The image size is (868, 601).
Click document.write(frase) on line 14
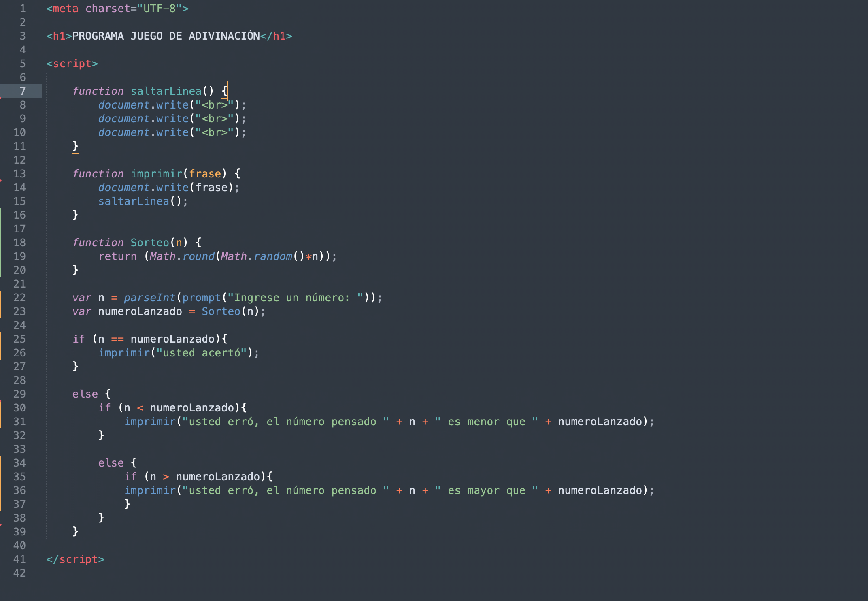coord(166,188)
